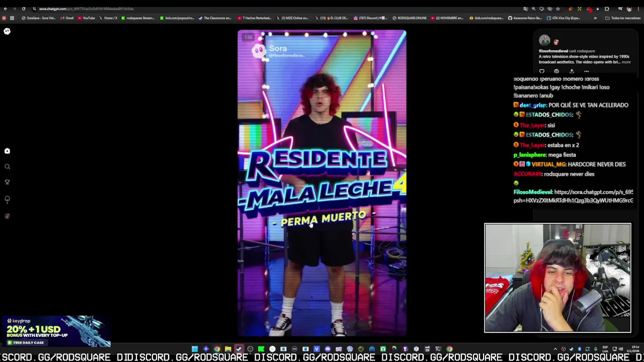Click the Sora video player
Viewport: 644px width, 362px height.
click(x=322, y=183)
